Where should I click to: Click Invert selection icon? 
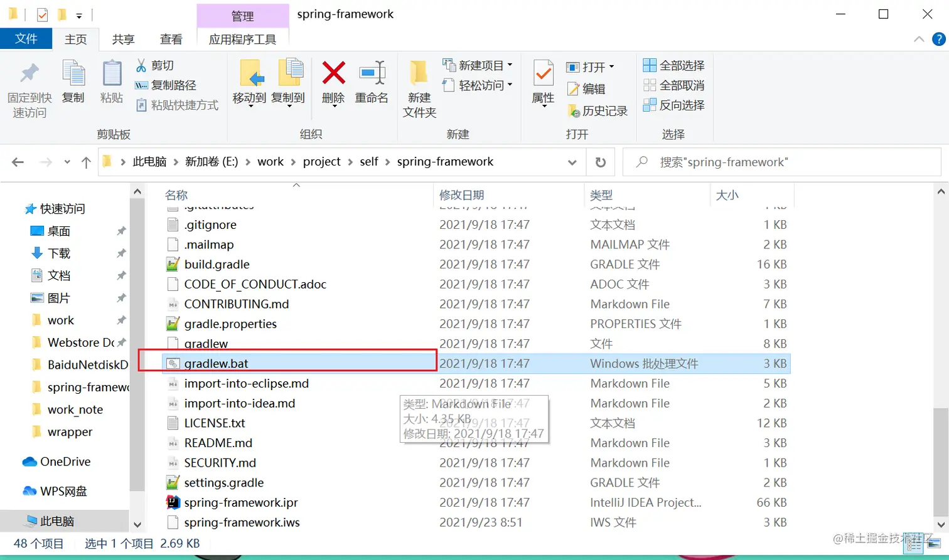point(650,105)
